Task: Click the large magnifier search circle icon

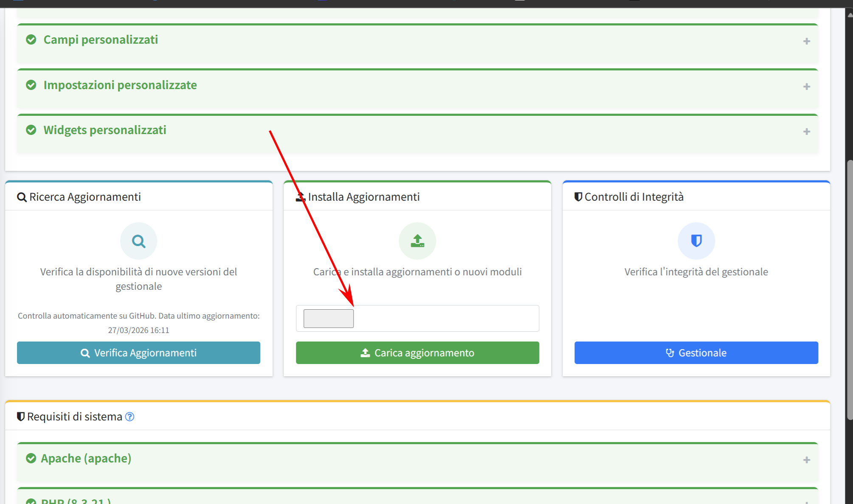Action: click(138, 241)
